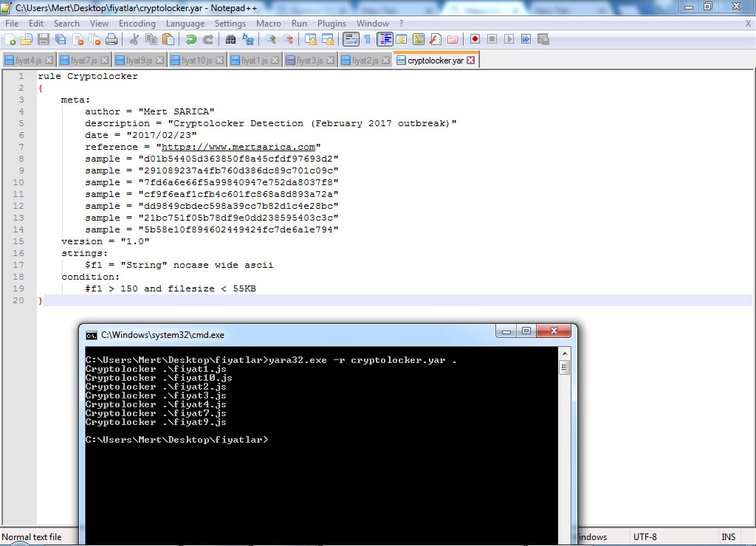Click the Function List icon
The height and width of the screenshot is (546, 756).
click(436, 40)
